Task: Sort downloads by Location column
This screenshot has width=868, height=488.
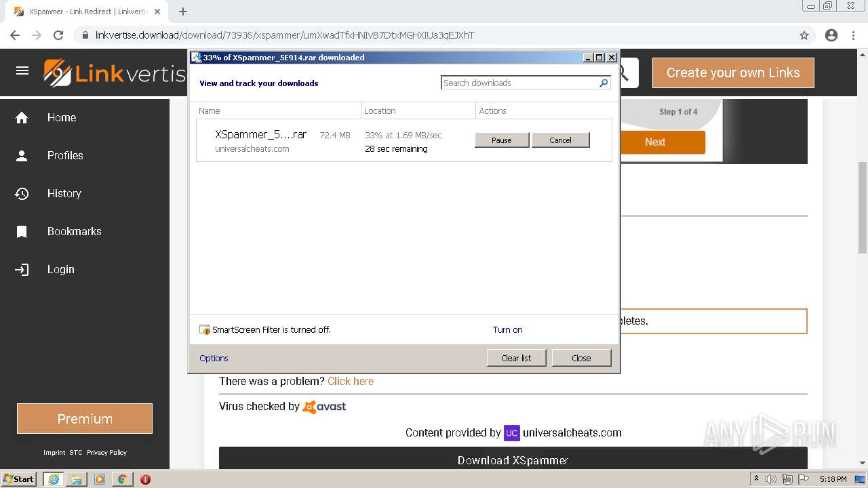Action: tap(418, 110)
